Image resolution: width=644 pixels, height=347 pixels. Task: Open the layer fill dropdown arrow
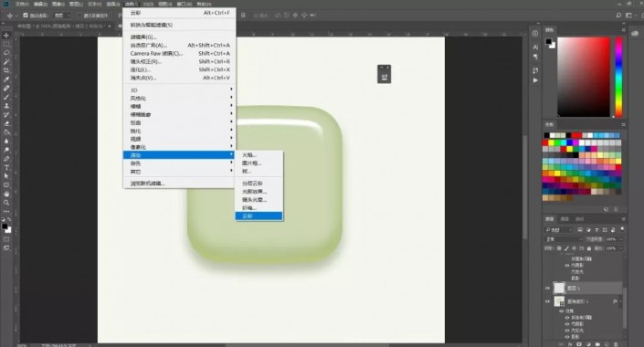click(620, 248)
